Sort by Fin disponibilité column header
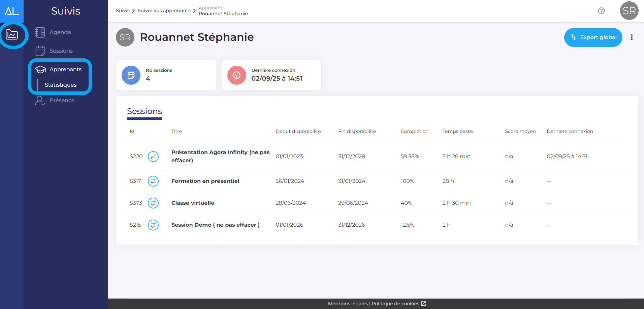The image size is (644, 309). [x=357, y=131]
